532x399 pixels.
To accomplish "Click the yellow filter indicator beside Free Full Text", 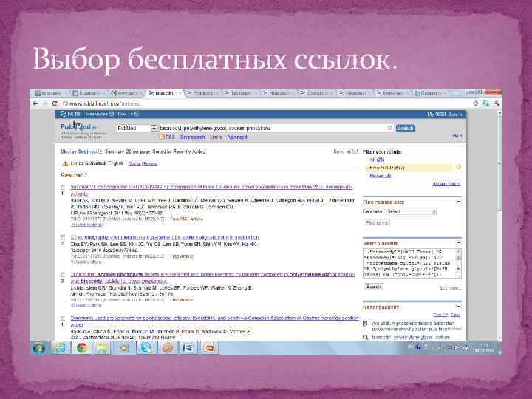I will [x=458, y=167].
